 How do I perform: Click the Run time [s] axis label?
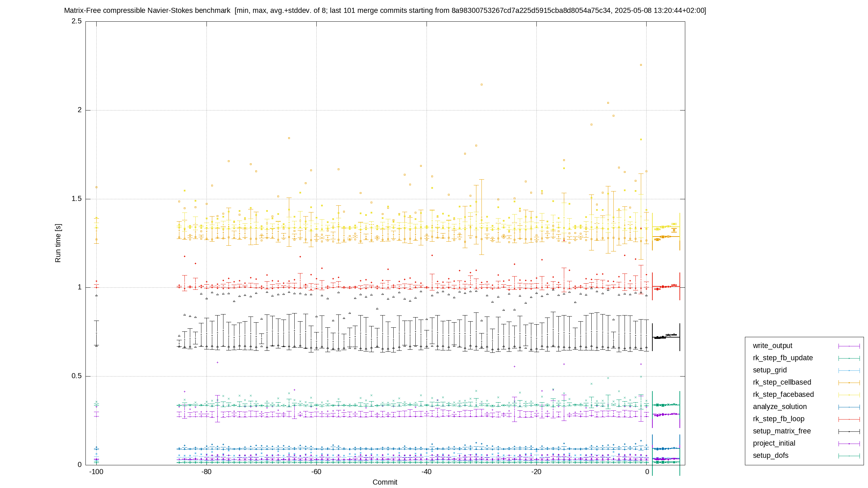click(x=58, y=243)
